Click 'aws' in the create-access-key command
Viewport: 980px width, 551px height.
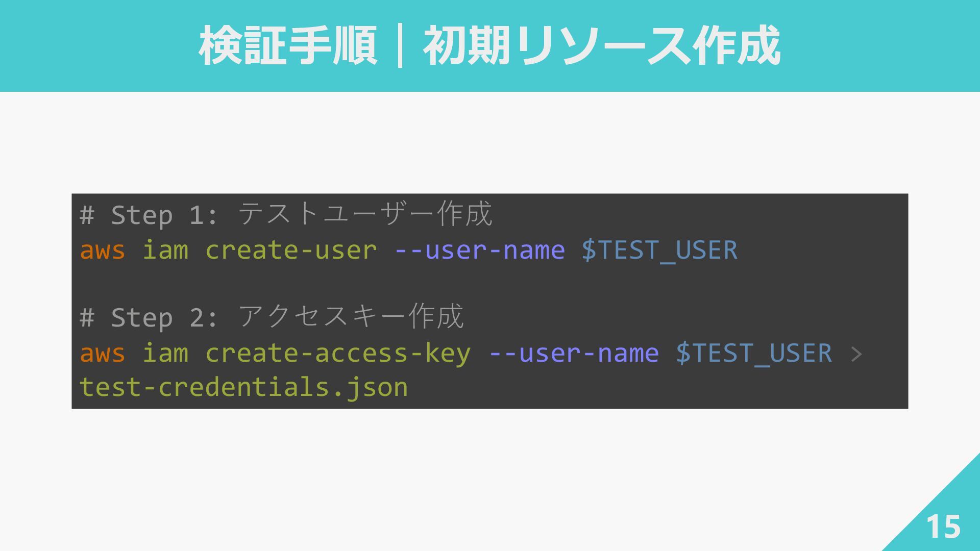(103, 354)
